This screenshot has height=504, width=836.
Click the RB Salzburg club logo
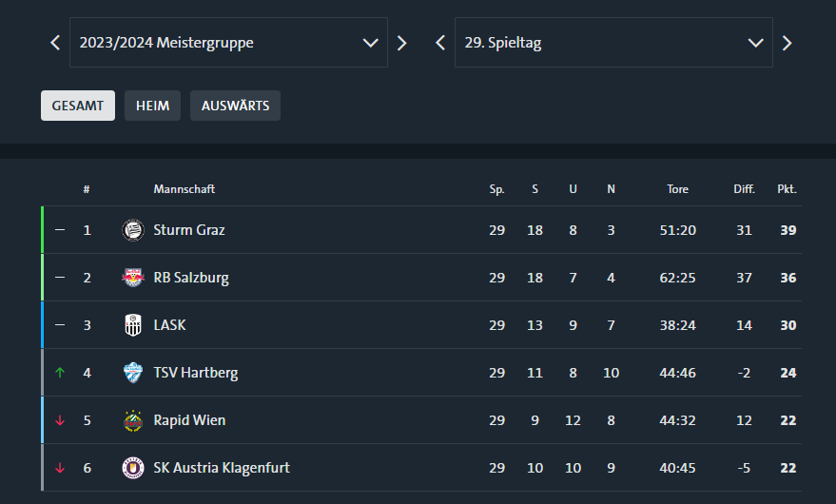coord(133,278)
